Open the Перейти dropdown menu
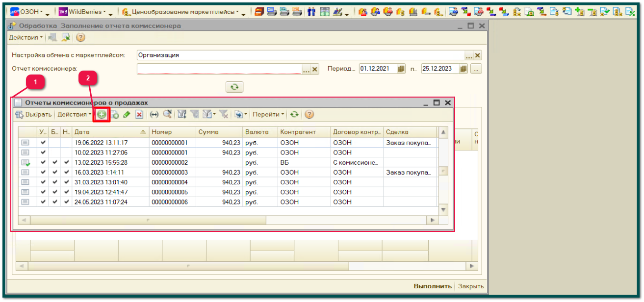This screenshot has width=644, height=302. [x=268, y=114]
